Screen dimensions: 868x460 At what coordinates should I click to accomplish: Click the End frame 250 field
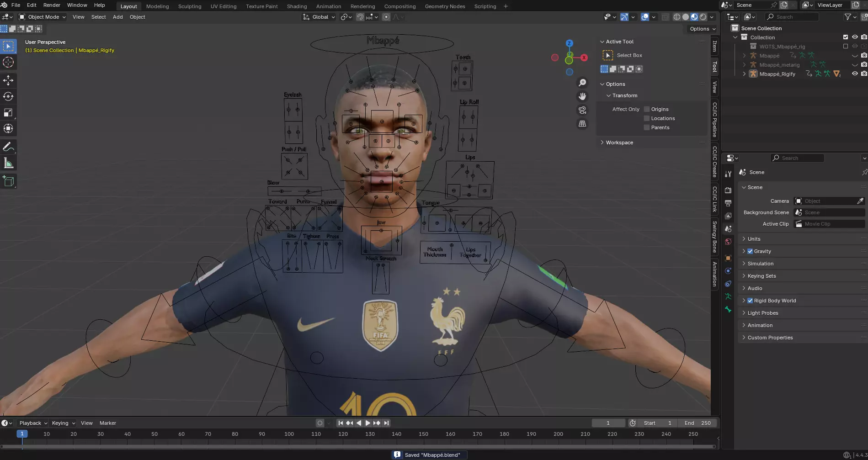click(x=698, y=423)
